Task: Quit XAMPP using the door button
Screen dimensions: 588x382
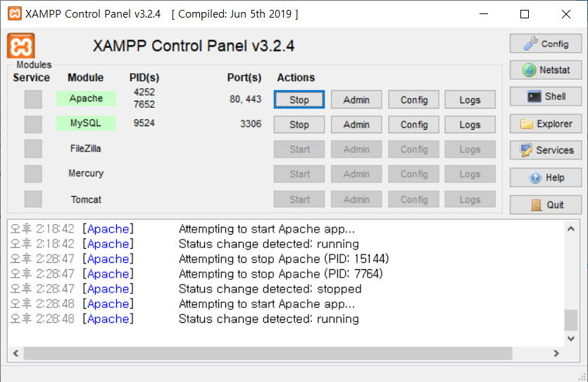Action: coord(546,204)
